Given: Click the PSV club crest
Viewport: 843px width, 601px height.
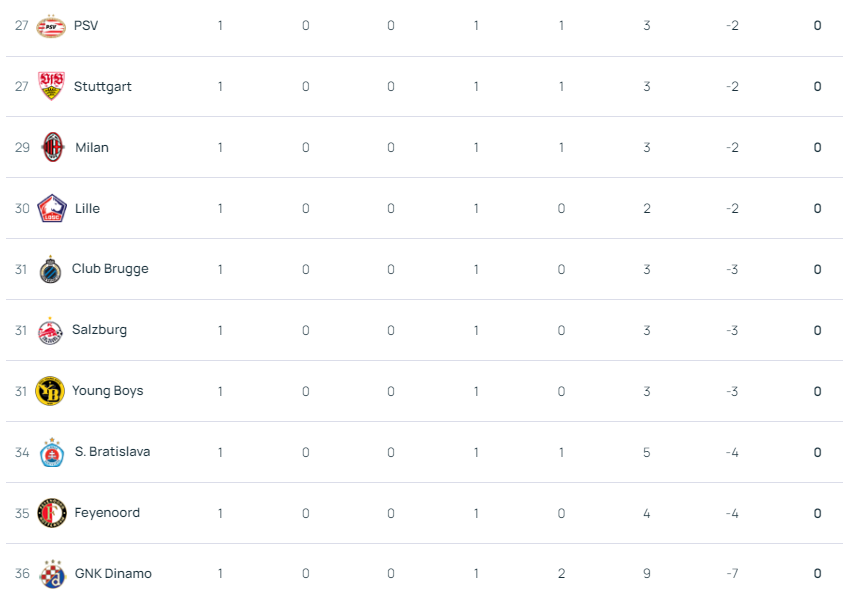Looking at the screenshot, I should [x=51, y=26].
